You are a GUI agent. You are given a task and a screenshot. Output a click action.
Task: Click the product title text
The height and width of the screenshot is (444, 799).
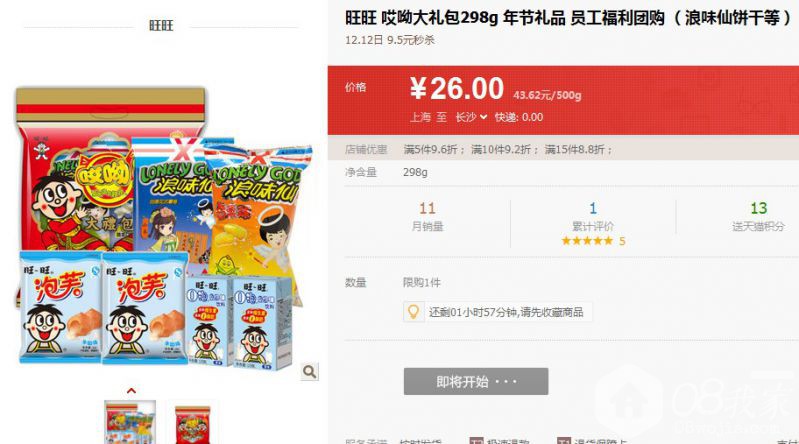568,18
